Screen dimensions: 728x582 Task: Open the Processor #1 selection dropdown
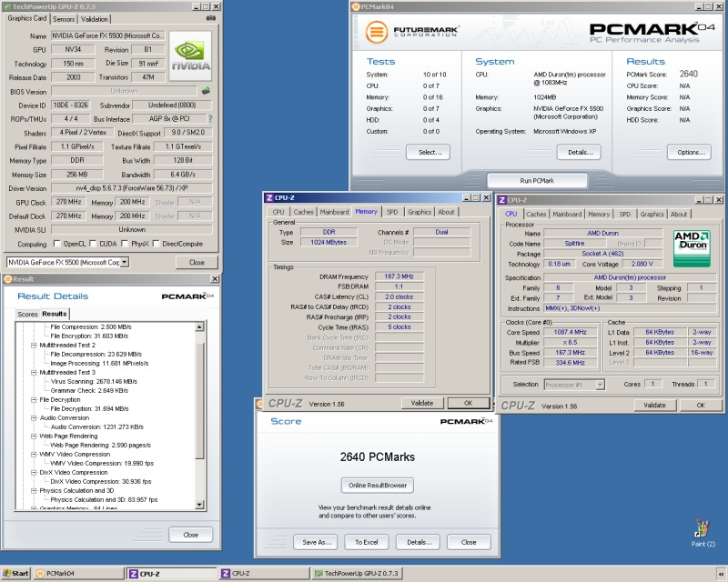600,385
